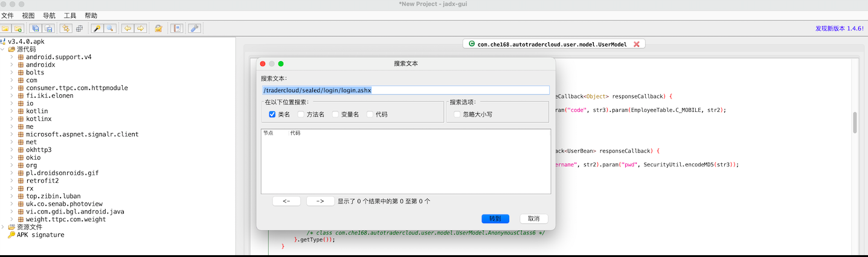868x257 pixels.
Task: Expand the androidx package node
Action: [11, 65]
